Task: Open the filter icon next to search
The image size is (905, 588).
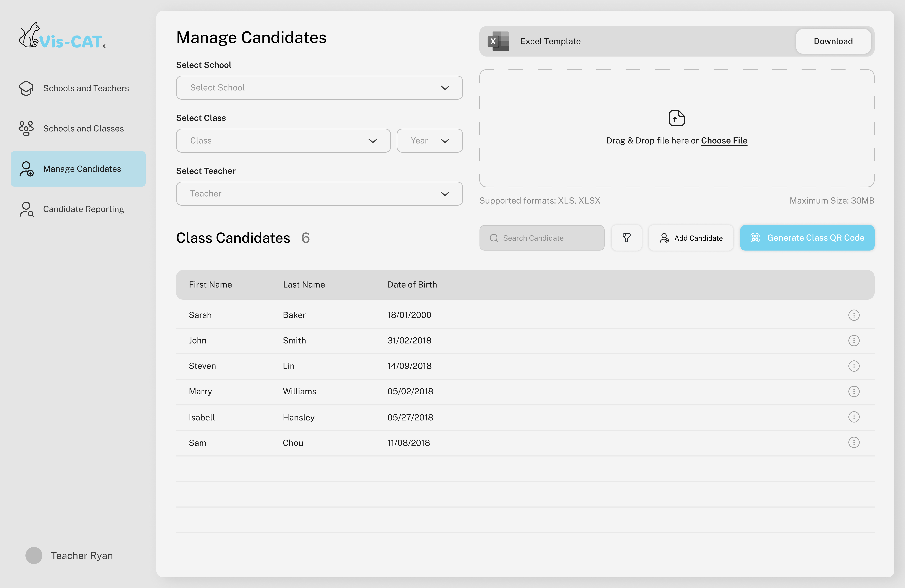Action: click(x=626, y=238)
